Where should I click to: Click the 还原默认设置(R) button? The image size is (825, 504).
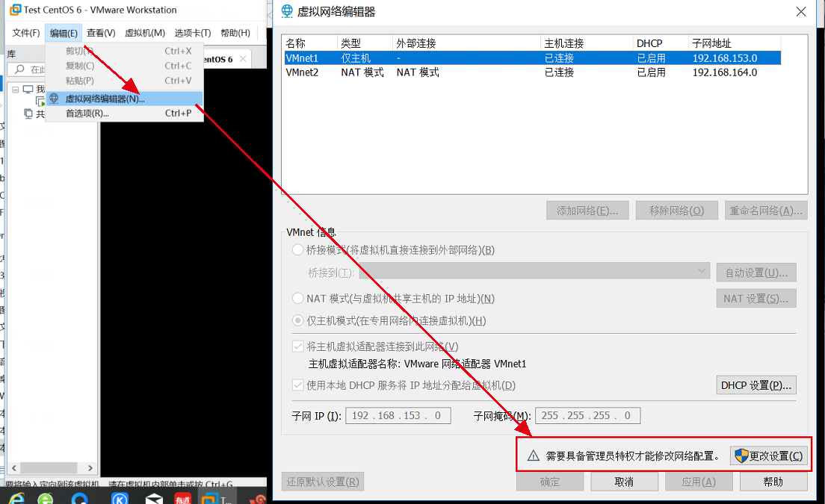pyautogui.click(x=323, y=482)
